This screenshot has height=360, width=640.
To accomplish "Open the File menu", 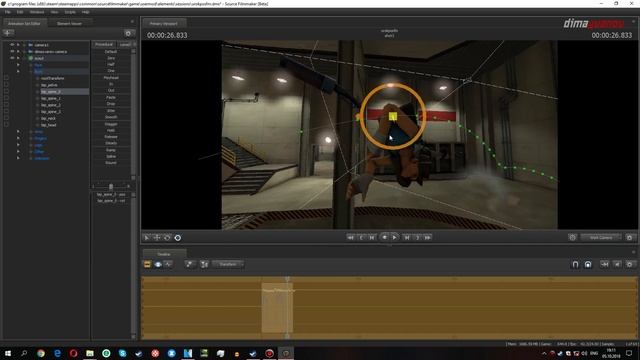I will [x=8, y=12].
